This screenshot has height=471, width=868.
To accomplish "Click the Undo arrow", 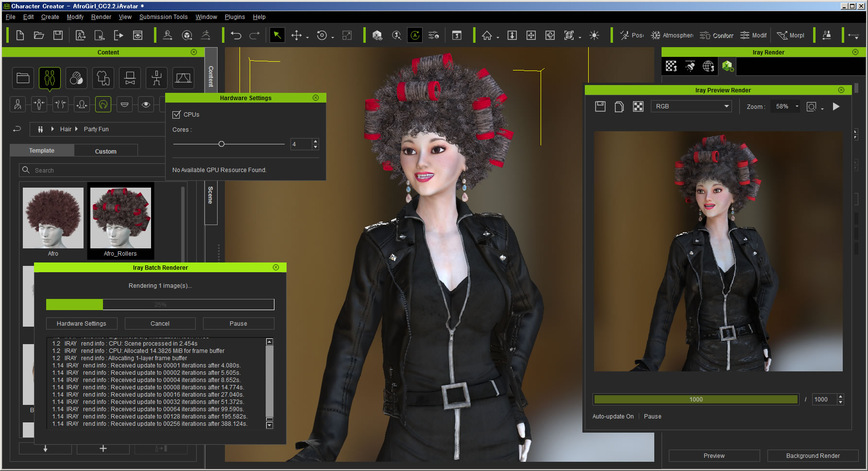I will tap(236, 35).
